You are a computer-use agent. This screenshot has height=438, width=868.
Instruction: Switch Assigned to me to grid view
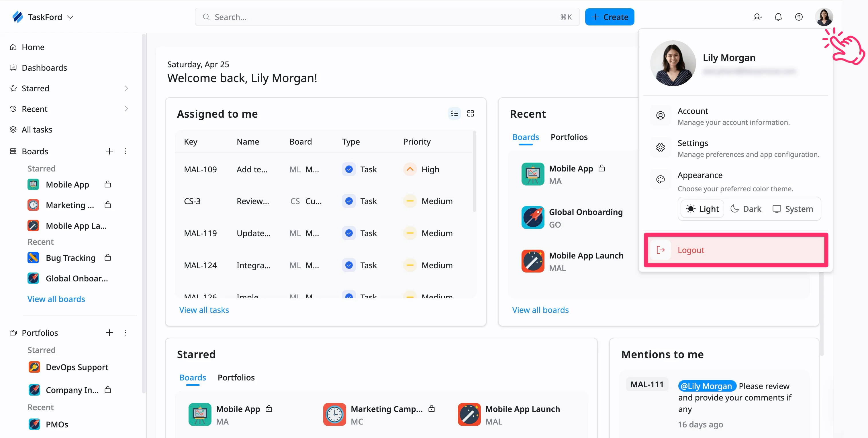pyautogui.click(x=470, y=113)
